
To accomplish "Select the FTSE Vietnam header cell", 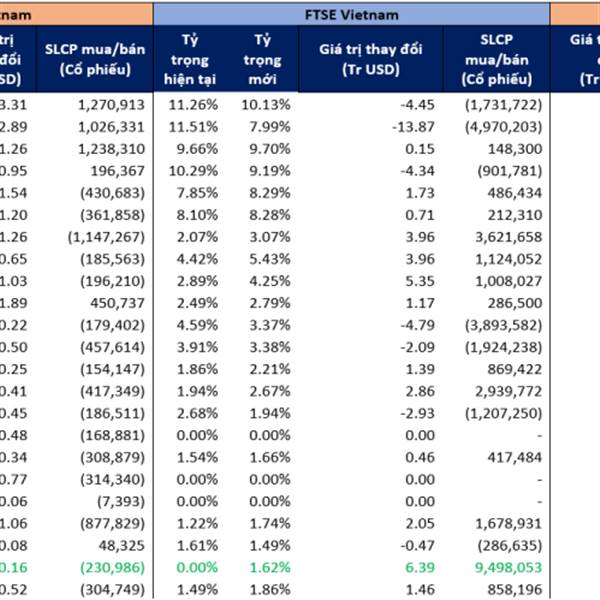I will click(352, 15).
